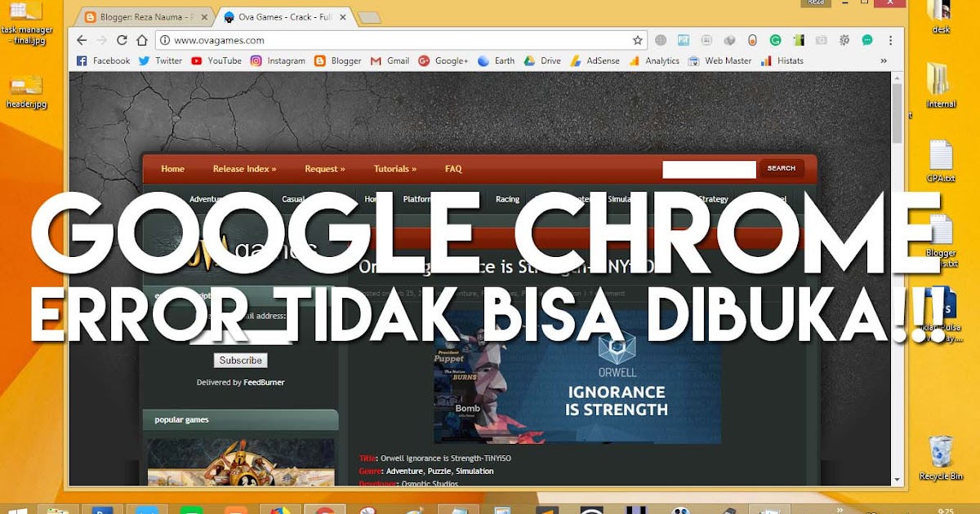Open the Blogger bookmark in bookmarks bar
Viewport: 980px width, 514px height.
(x=337, y=60)
